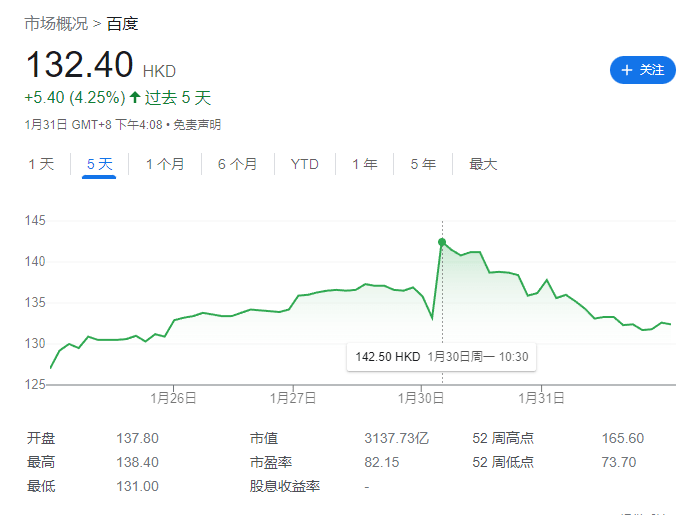Open the 市场概况 breadcrumb link
Viewport: 696px width, 515px height.
[56, 24]
